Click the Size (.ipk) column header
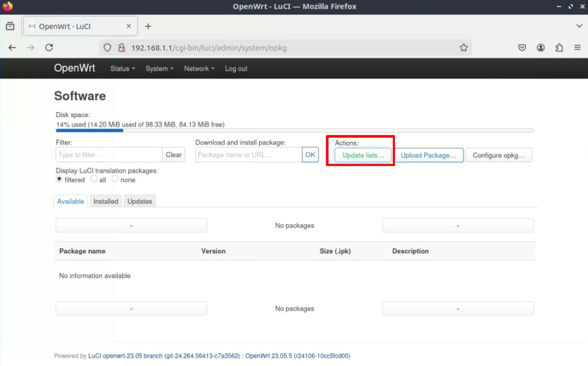 pos(335,251)
